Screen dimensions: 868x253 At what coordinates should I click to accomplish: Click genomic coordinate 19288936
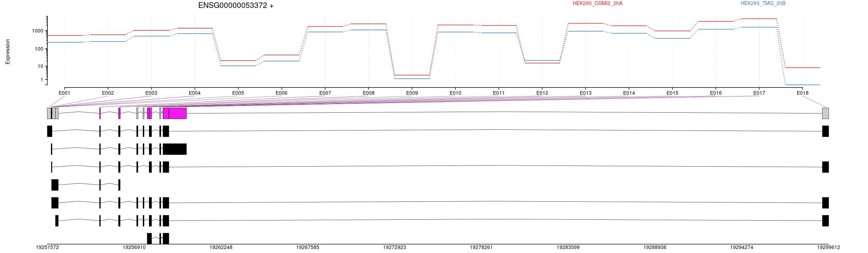(655, 248)
